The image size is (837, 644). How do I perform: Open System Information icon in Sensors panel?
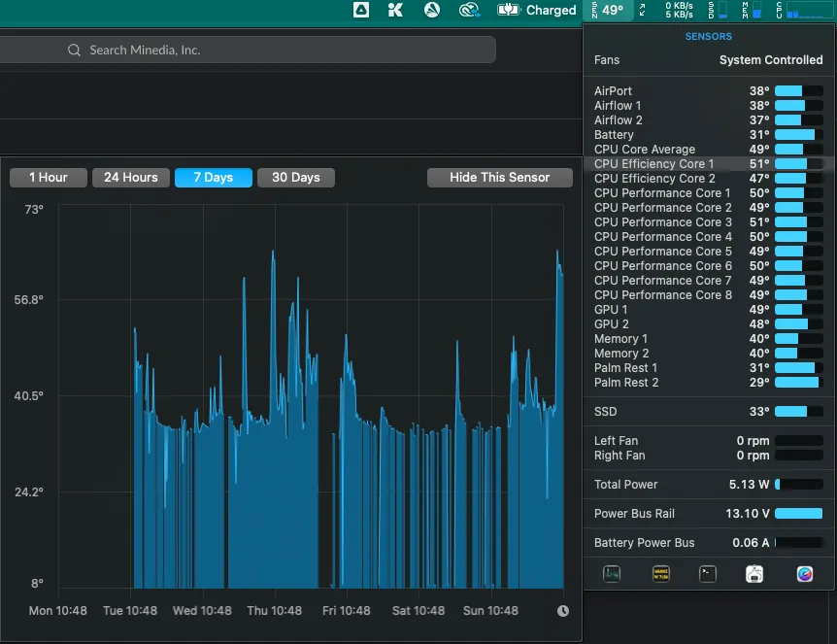pyautogui.click(x=754, y=574)
